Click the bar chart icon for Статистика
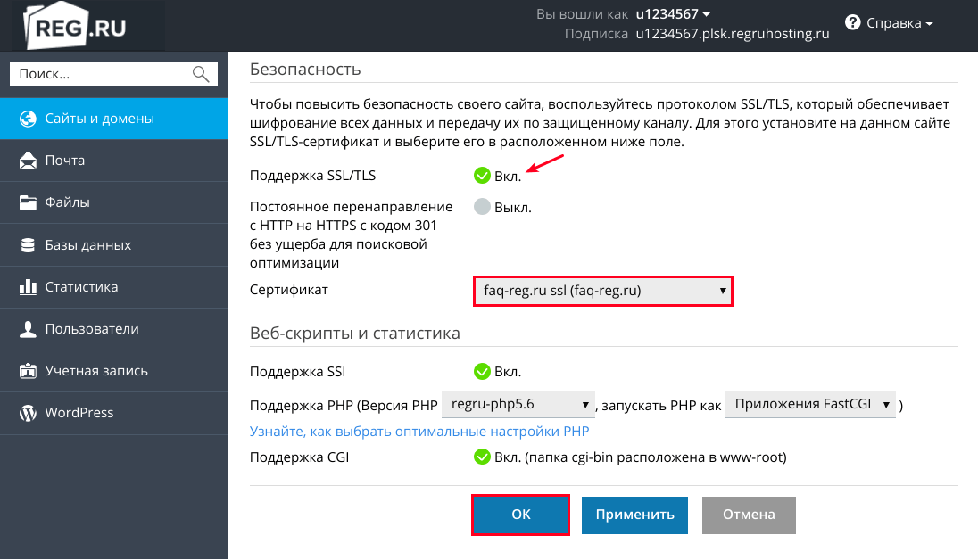 pos(28,287)
